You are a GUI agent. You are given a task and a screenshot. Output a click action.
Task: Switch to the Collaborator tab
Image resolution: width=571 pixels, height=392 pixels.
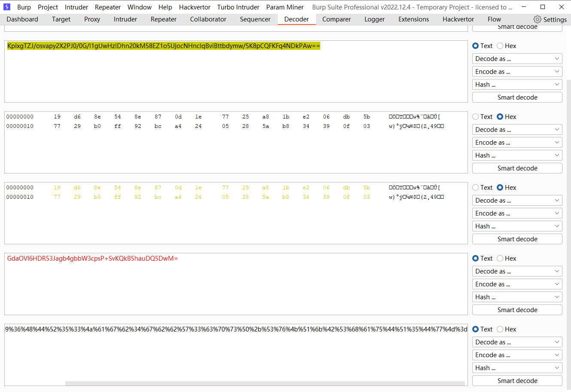click(x=208, y=19)
